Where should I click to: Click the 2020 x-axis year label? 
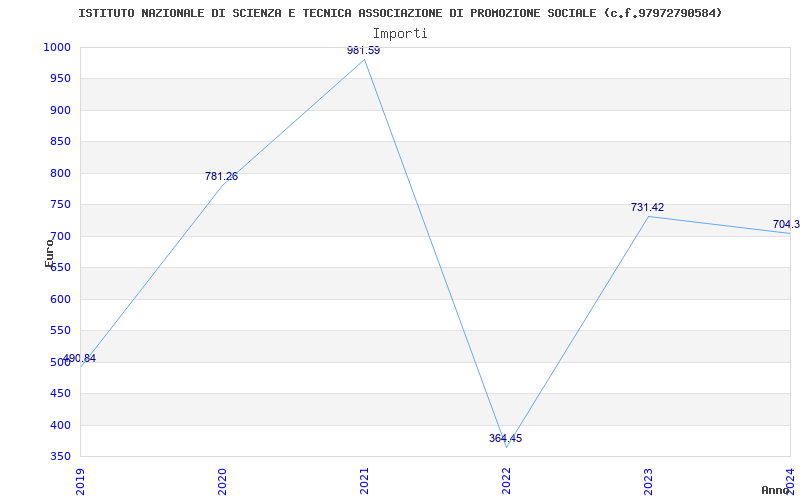(222, 482)
